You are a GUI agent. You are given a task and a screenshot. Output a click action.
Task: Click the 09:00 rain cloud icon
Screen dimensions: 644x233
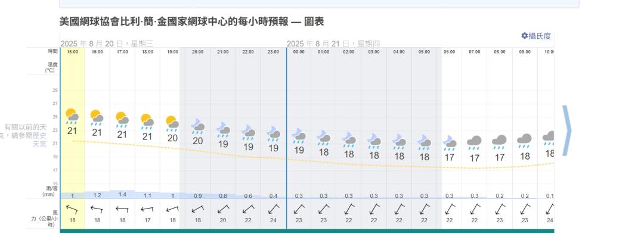pyautogui.click(x=525, y=141)
